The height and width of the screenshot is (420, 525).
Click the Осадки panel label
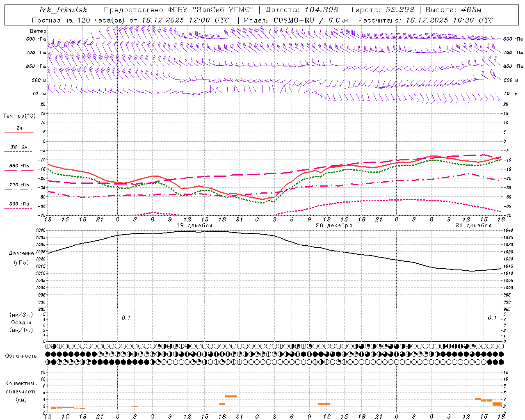(21, 323)
